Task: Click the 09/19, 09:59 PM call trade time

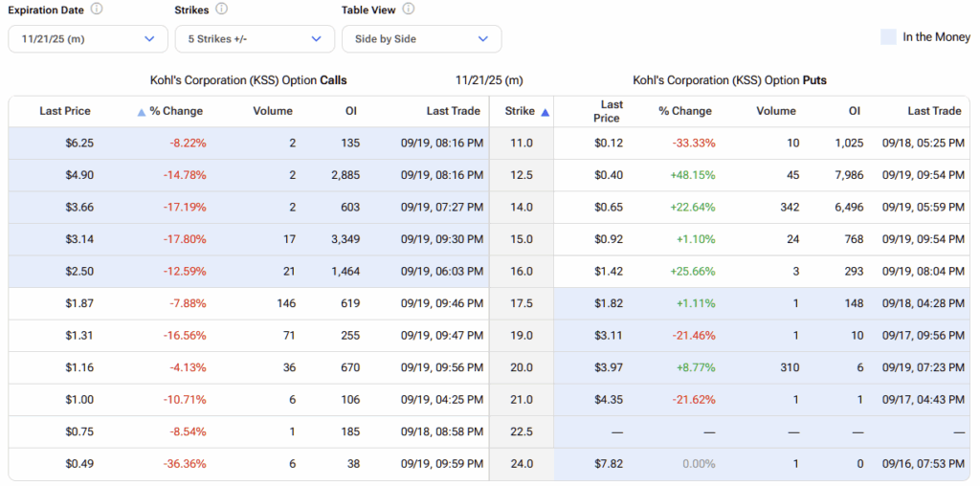Action: click(x=442, y=464)
